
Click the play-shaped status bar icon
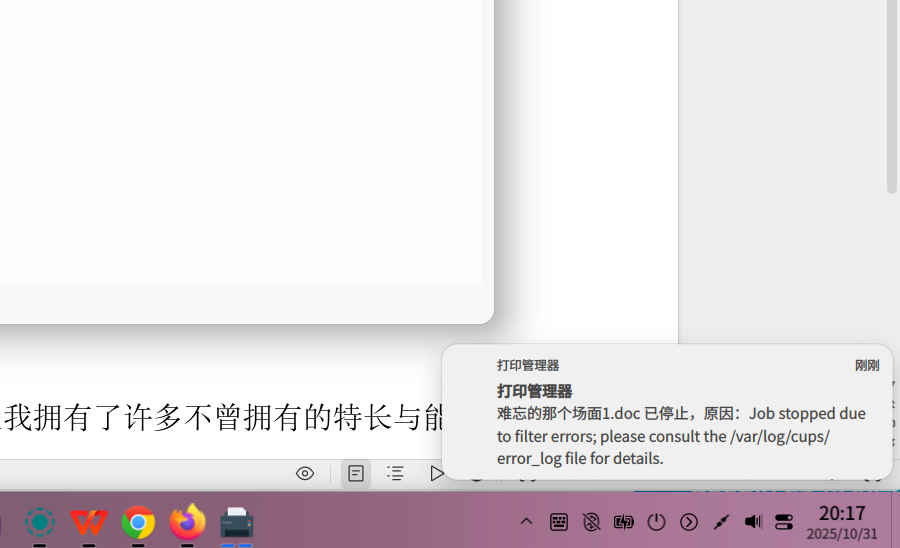pos(436,473)
